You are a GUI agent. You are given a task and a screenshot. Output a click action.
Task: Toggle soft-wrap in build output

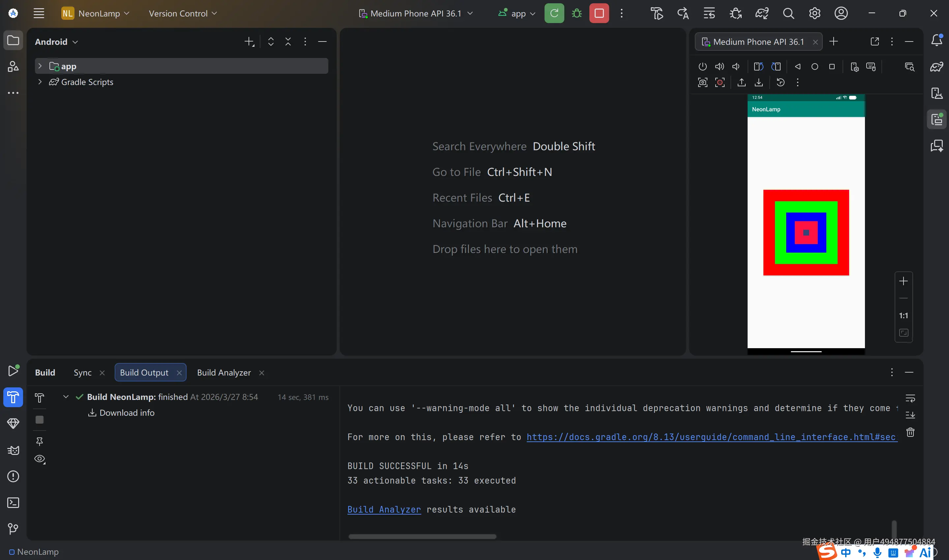pyautogui.click(x=910, y=398)
